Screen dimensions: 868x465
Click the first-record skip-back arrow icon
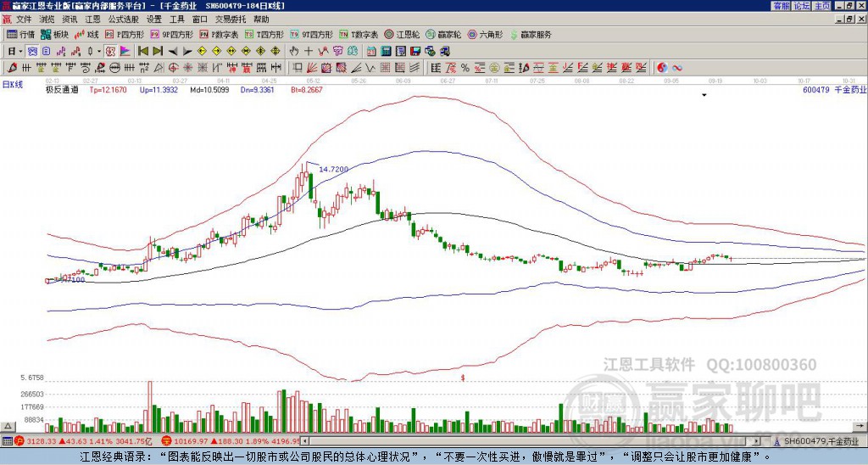142,51
